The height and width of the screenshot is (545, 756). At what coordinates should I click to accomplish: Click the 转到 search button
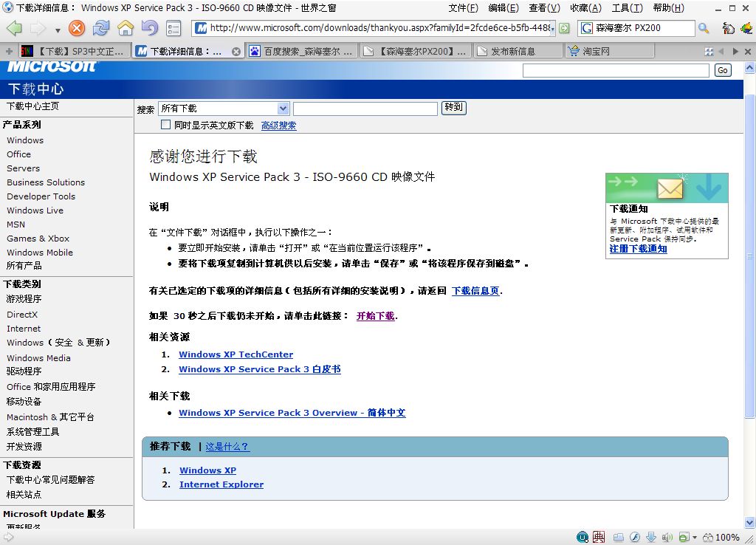[454, 108]
